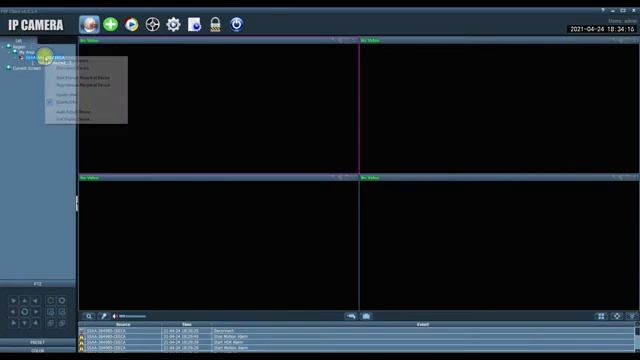Screen dimensions: 640x360
Task: Pan camera left with PTZ arrow
Action: click(13, 312)
